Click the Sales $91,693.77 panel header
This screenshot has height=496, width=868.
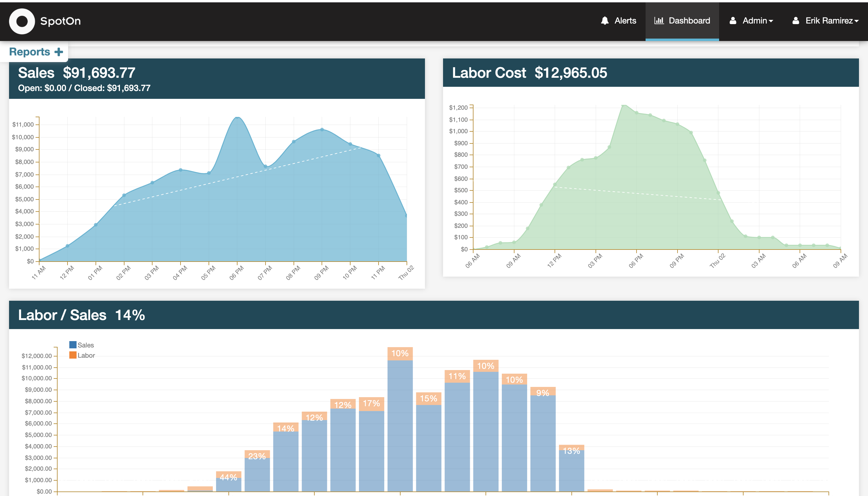[77, 73]
